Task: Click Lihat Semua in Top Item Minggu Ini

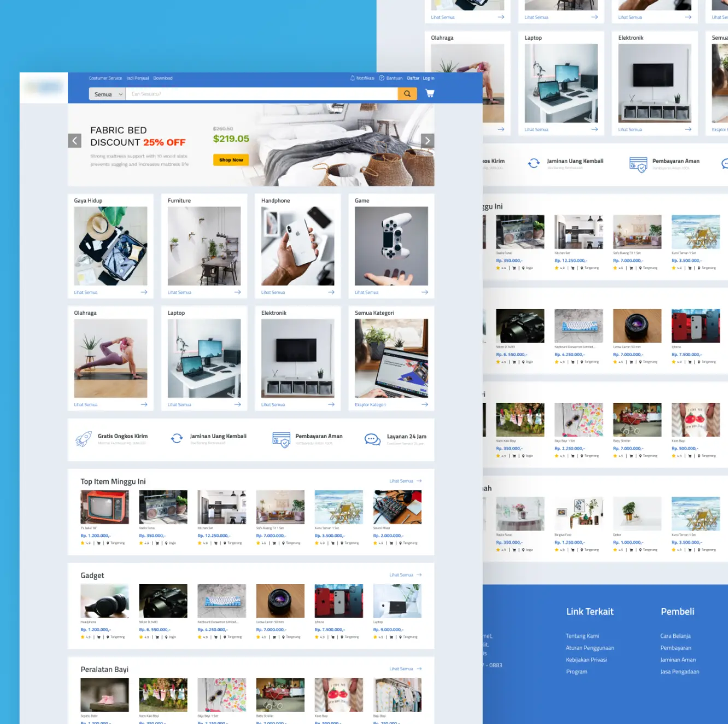Action: (x=401, y=481)
